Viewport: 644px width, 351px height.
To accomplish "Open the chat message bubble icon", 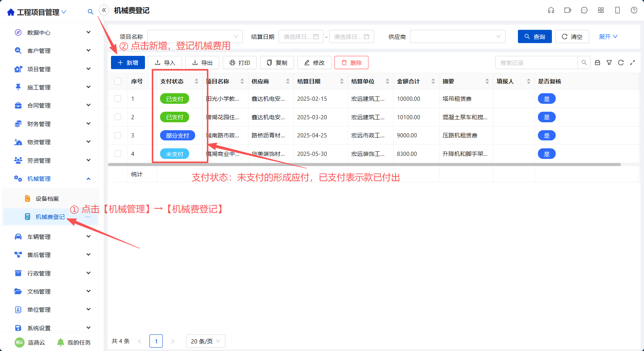I will pyautogui.click(x=584, y=10).
